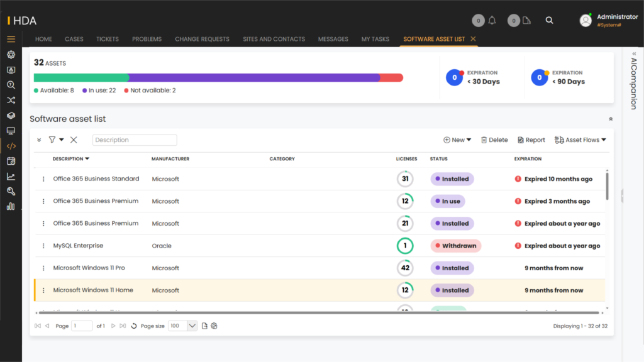
Task: Click the horizontal scrollbar of the asset list
Action: 319,313
